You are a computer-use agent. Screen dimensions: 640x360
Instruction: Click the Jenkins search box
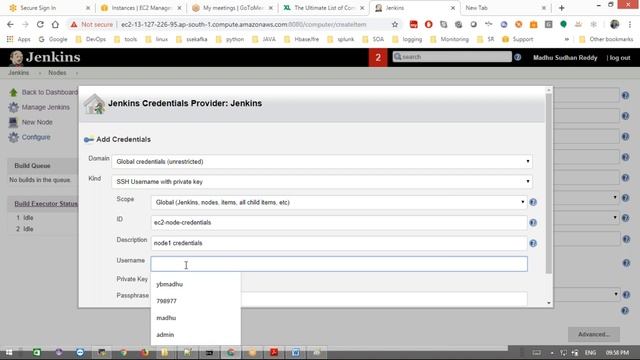(452, 57)
